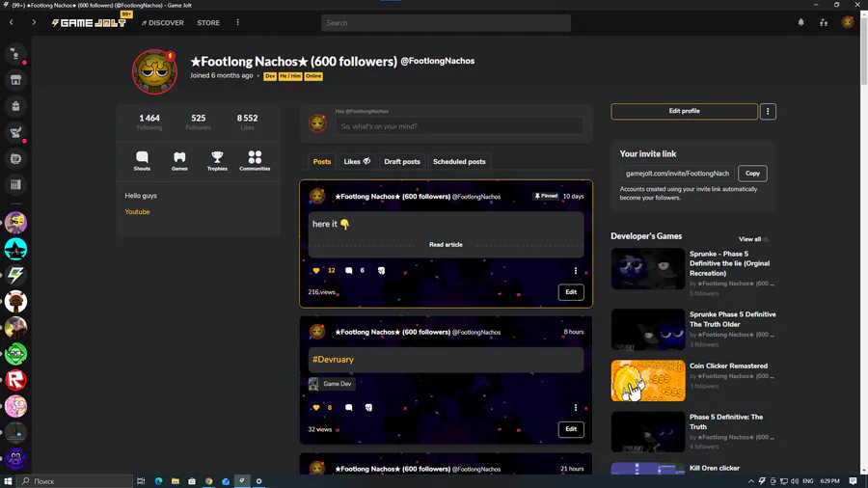
Task: Open comments on the #Devruary post
Action: point(349,408)
